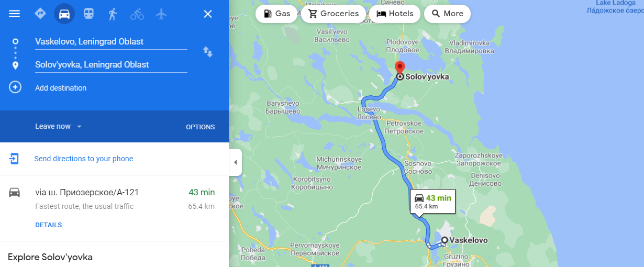The width and height of the screenshot is (644, 267).
Task: Select cycling travel mode
Action: click(137, 14)
